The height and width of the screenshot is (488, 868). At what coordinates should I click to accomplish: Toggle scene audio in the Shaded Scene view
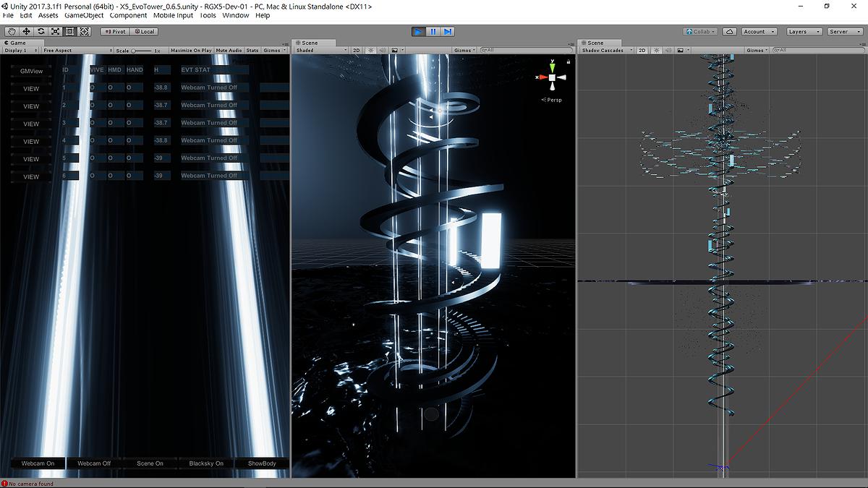(x=382, y=51)
